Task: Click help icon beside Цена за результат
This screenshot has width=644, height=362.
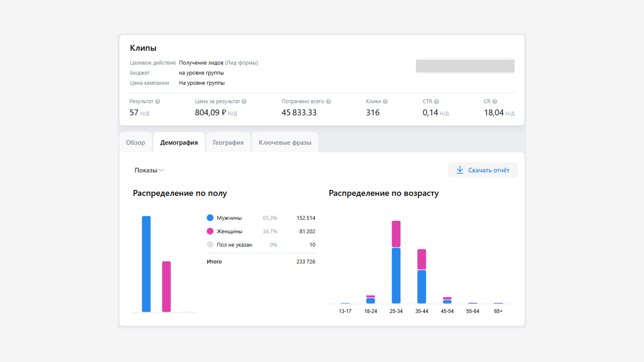Action: coord(244,102)
